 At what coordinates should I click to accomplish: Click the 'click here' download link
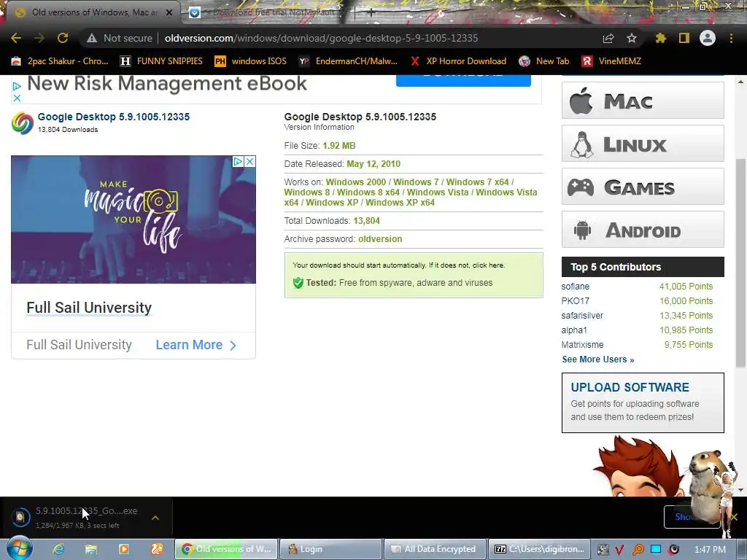point(488,265)
